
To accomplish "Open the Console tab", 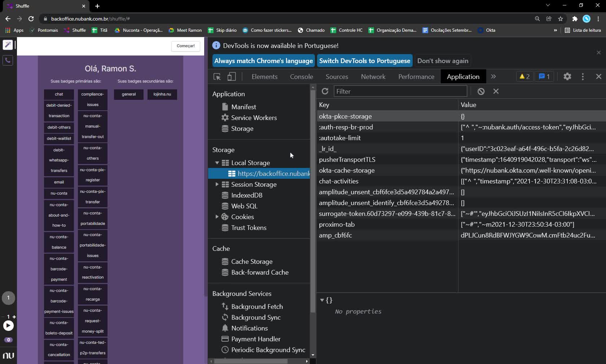I will tap(301, 77).
